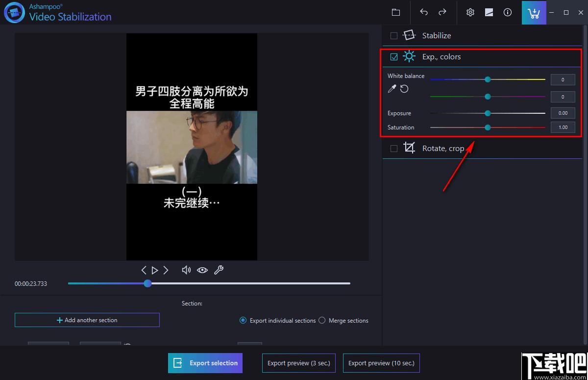The height and width of the screenshot is (380, 588).
Task: Undo the last action
Action: [424, 12]
